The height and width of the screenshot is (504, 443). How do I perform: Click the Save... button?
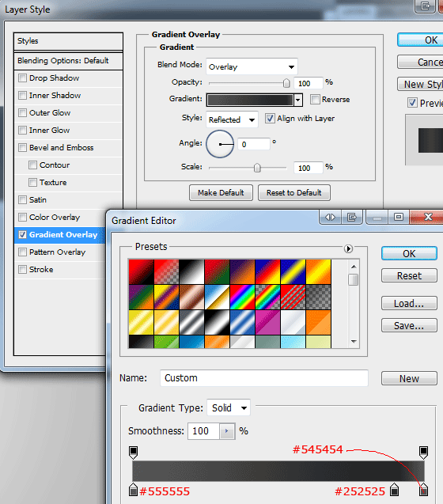pyautogui.click(x=409, y=325)
